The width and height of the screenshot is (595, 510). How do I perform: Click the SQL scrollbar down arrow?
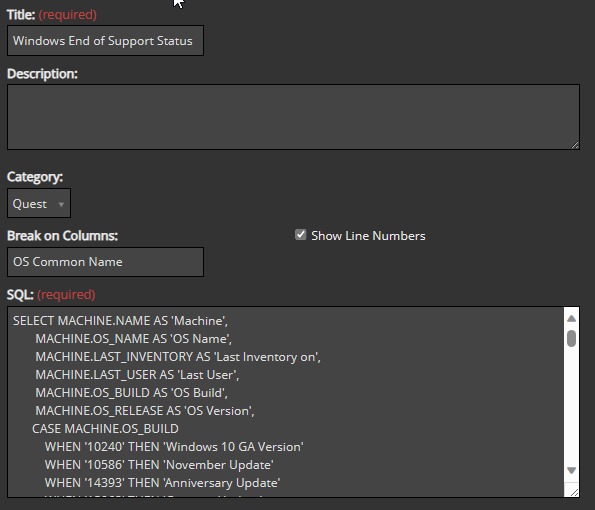tap(571, 470)
